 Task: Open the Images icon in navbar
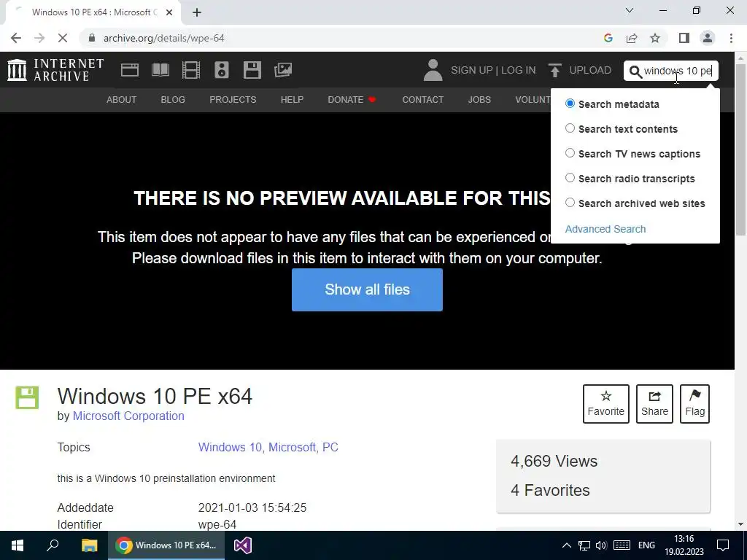tap(283, 70)
